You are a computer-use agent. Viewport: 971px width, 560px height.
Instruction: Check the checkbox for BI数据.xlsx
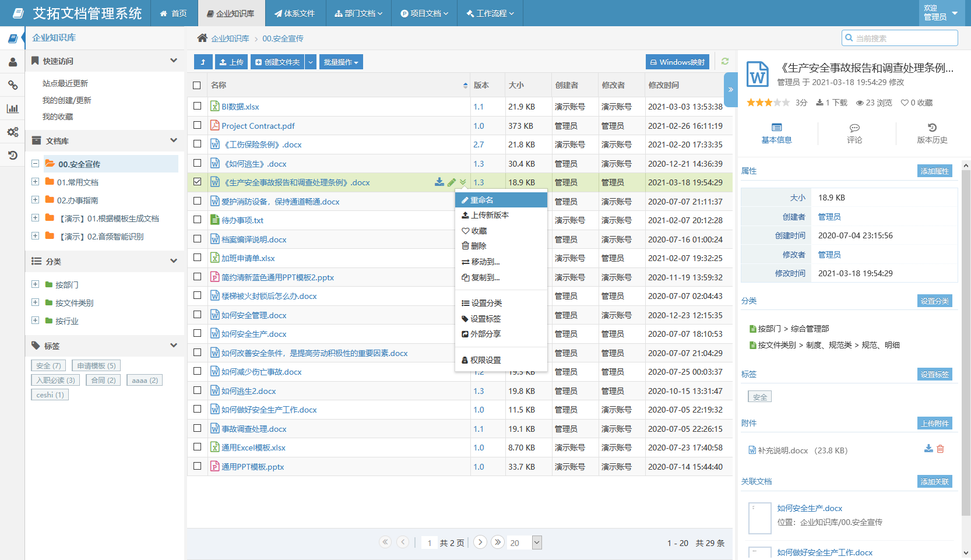pyautogui.click(x=197, y=107)
